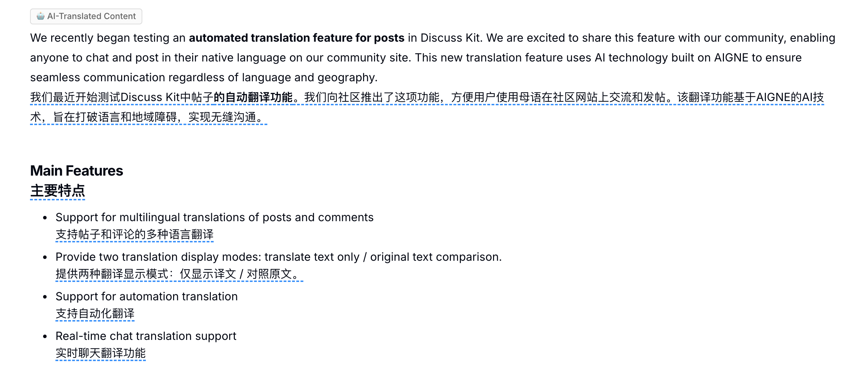This screenshot has width=868, height=383.
Task: Click the translation '支持自动化翻译'
Action: coord(95,313)
